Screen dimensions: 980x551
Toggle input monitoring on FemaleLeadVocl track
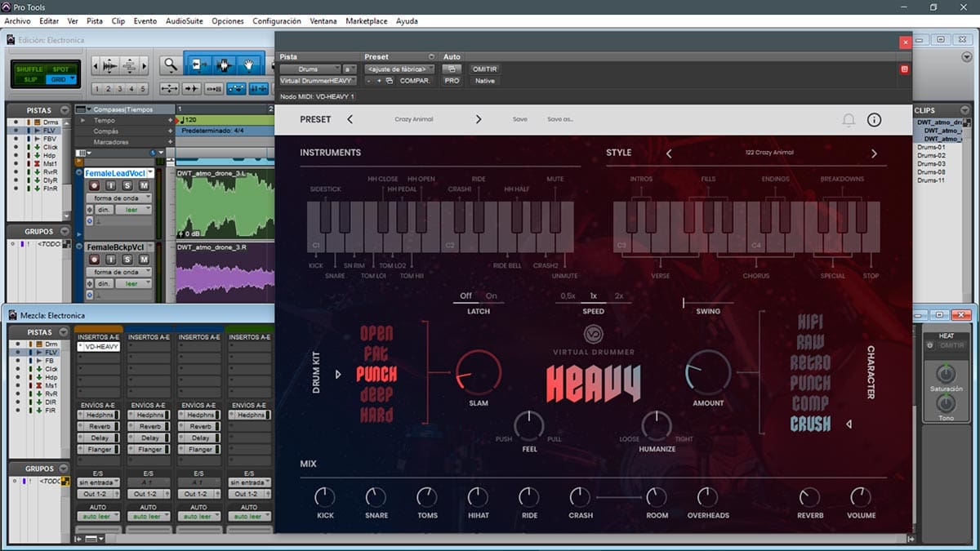pos(112,186)
